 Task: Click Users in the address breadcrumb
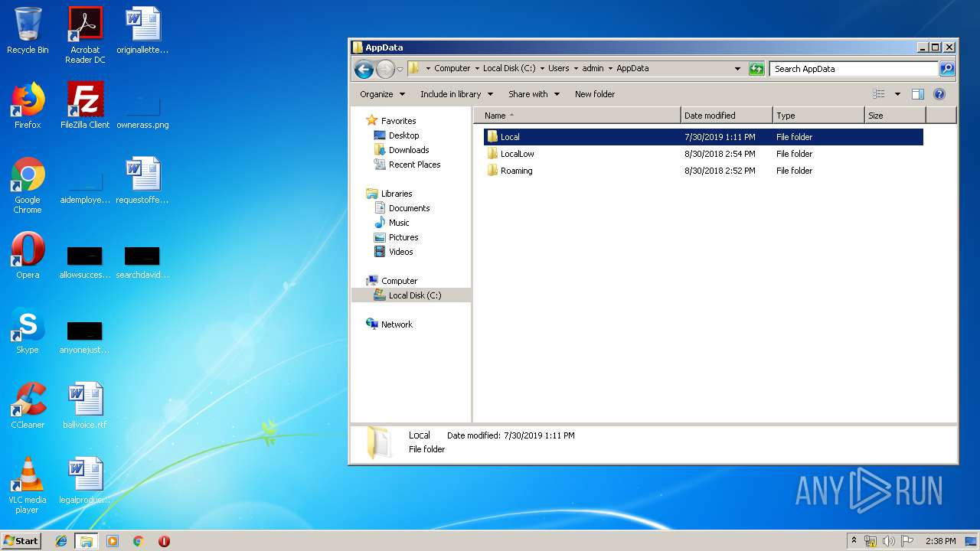click(558, 69)
